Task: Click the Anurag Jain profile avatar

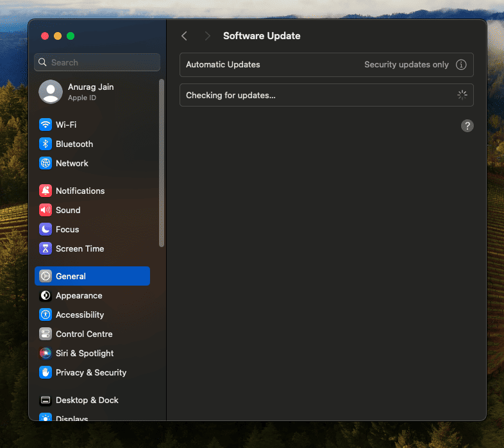Action: pos(51,92)
